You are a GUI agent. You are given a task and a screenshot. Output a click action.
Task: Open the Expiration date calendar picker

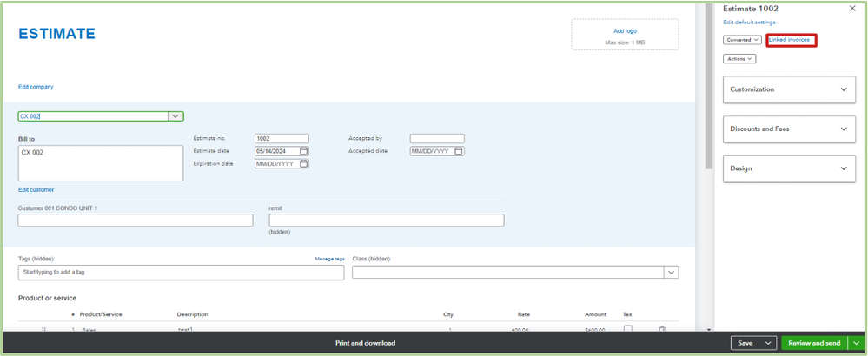click(303, 163)
